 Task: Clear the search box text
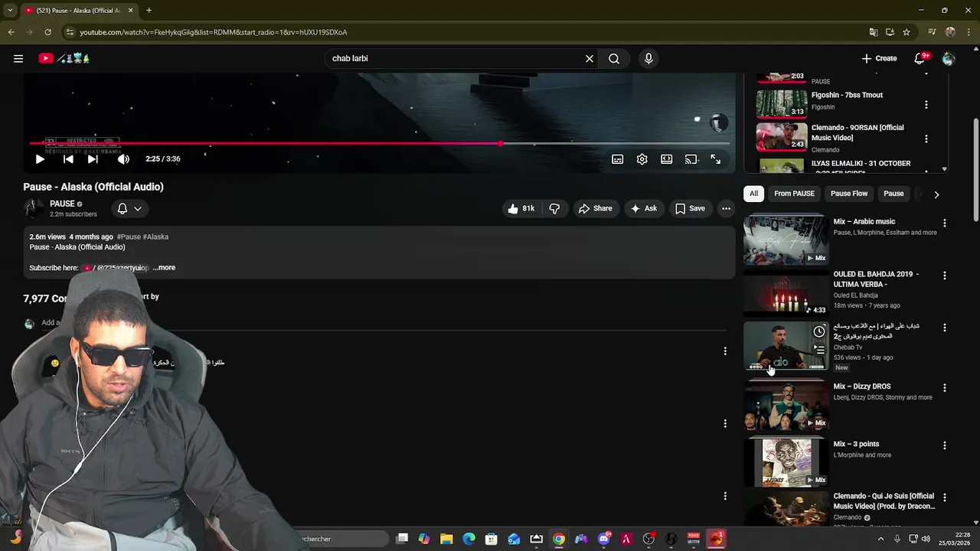coord(590,58)
